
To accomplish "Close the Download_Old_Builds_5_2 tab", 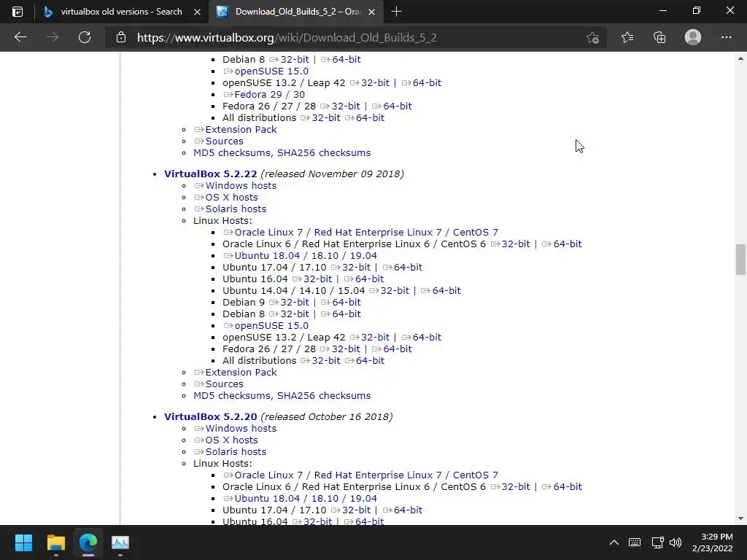I will tap(372, 12).
